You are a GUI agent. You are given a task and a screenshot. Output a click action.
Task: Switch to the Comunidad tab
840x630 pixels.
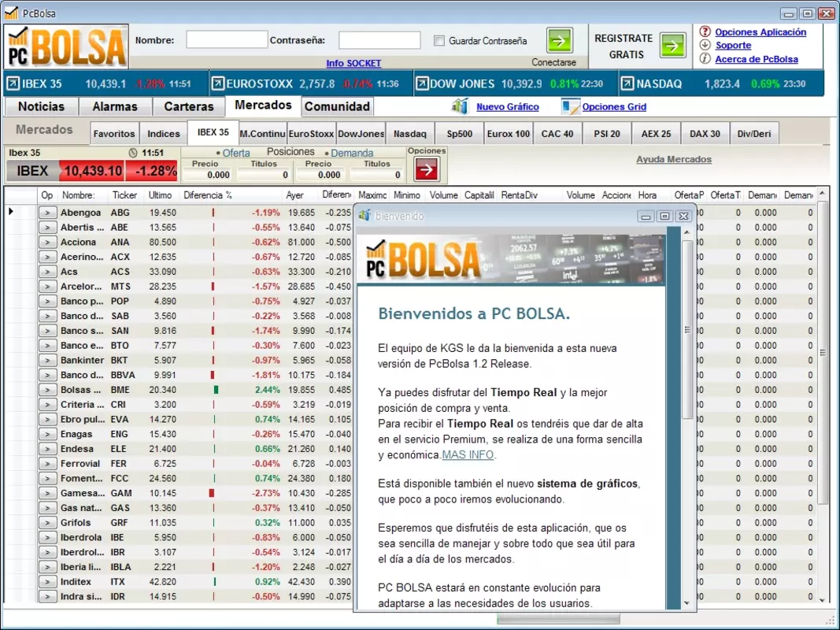coord(338,106)
